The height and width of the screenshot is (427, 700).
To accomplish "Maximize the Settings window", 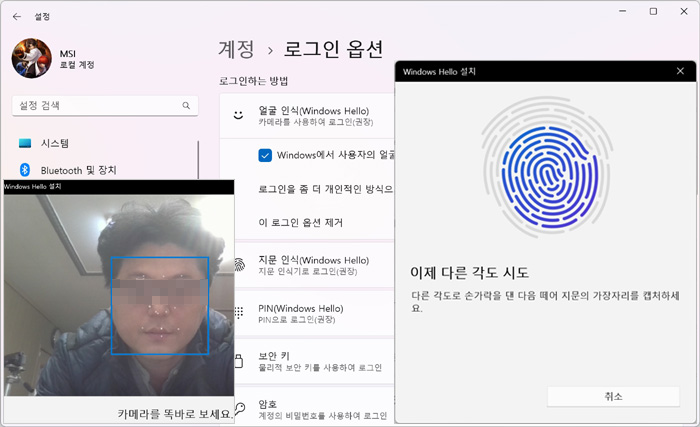I will (x=653, y=11).
